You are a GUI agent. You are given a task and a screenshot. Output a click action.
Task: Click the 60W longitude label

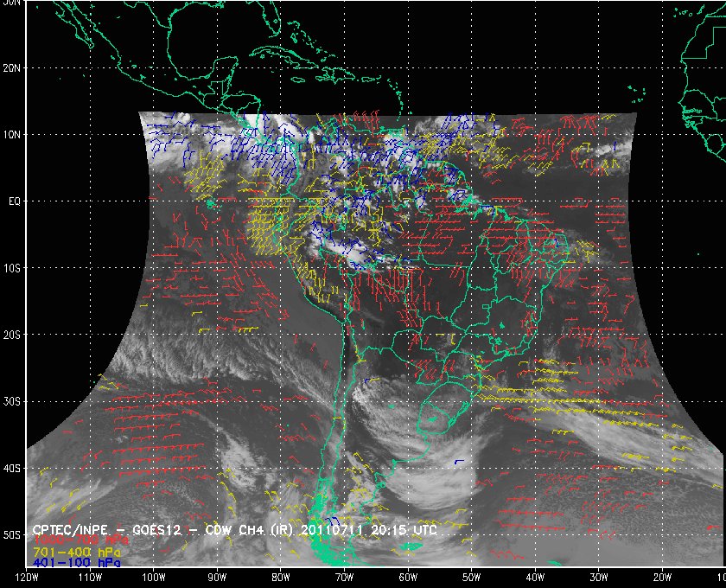click(x=408, y=578)
